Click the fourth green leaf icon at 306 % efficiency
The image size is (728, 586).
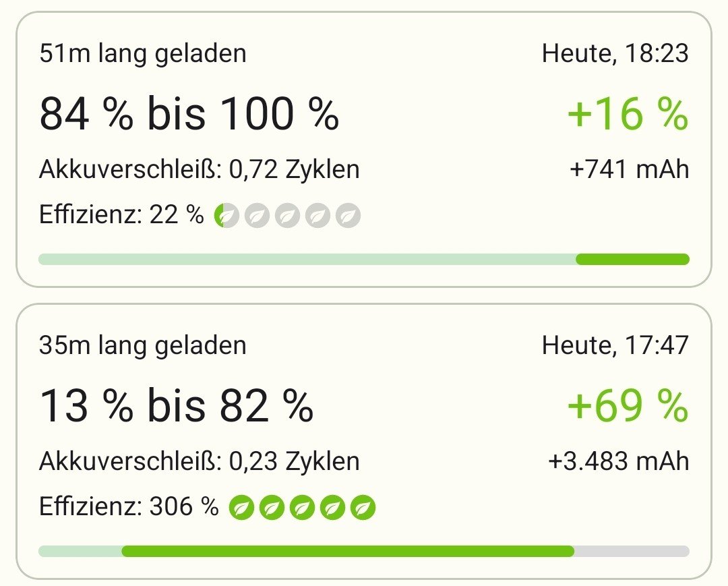[332, 507]
